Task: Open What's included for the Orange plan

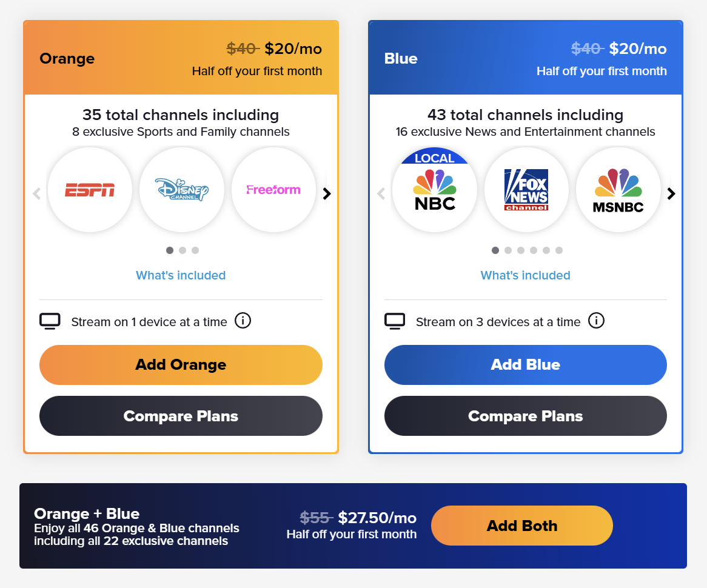Action: coord(180,275)
